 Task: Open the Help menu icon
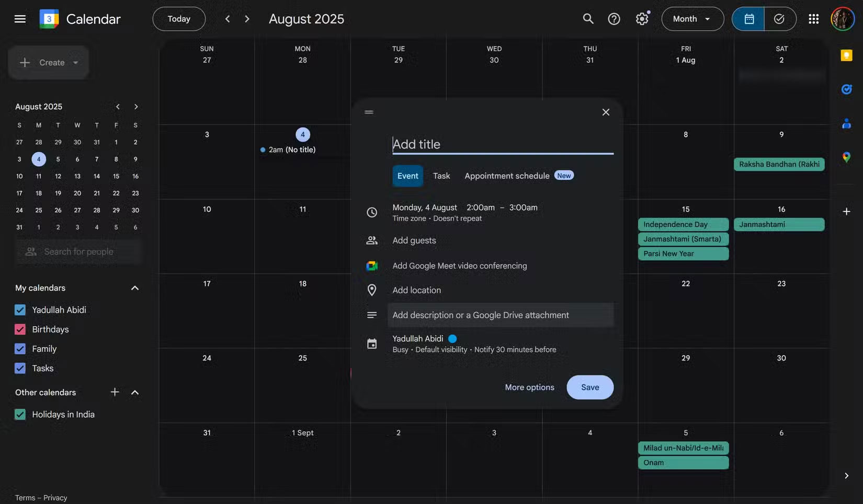614,18
